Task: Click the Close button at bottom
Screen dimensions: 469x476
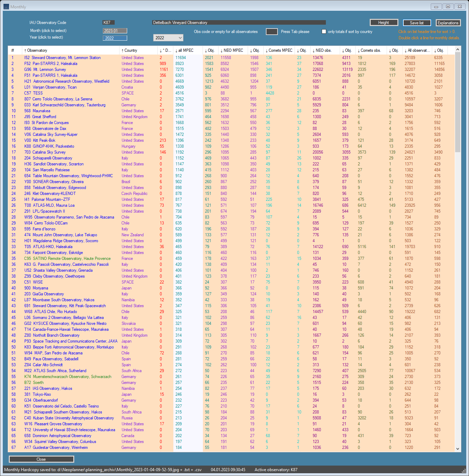Action: tap(41, 459)
